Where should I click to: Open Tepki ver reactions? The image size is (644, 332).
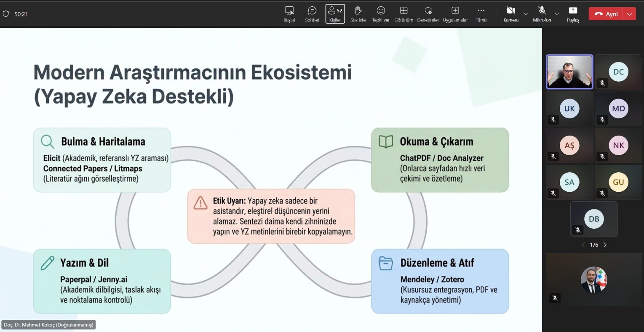coord(381,13)
